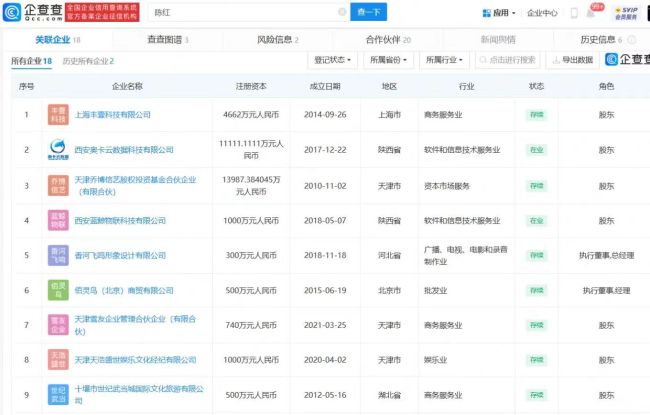Click the 查一下 search button
Viewport: 650px width, 415px height.
pos(369,12)
